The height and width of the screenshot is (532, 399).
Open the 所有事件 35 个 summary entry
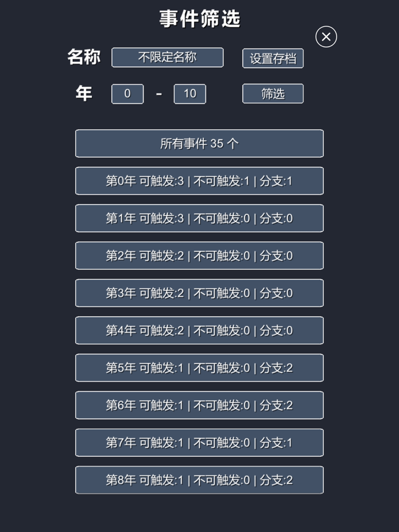(x=199, y=144)
